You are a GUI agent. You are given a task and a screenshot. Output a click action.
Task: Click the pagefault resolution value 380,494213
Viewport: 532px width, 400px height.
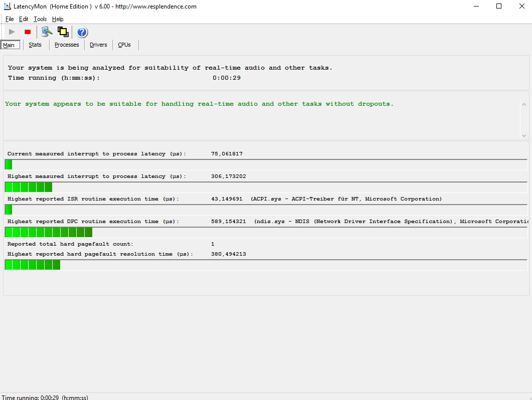pos(228,254)
